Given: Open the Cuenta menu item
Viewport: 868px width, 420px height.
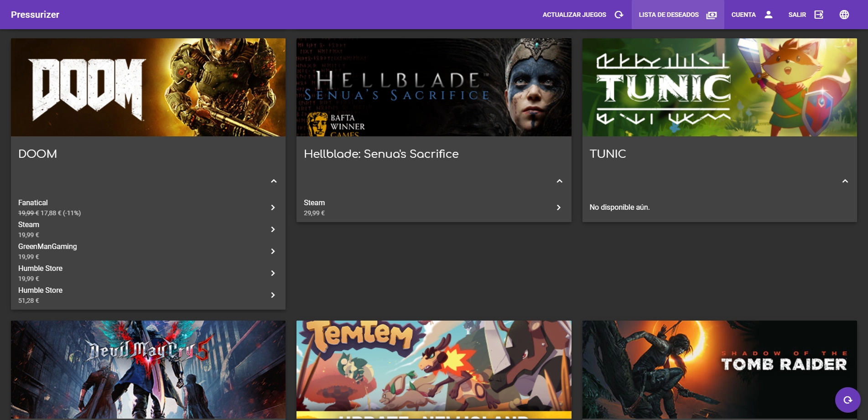Looking at the screenshot, I should pyautogui.click(x=753, y=15).
